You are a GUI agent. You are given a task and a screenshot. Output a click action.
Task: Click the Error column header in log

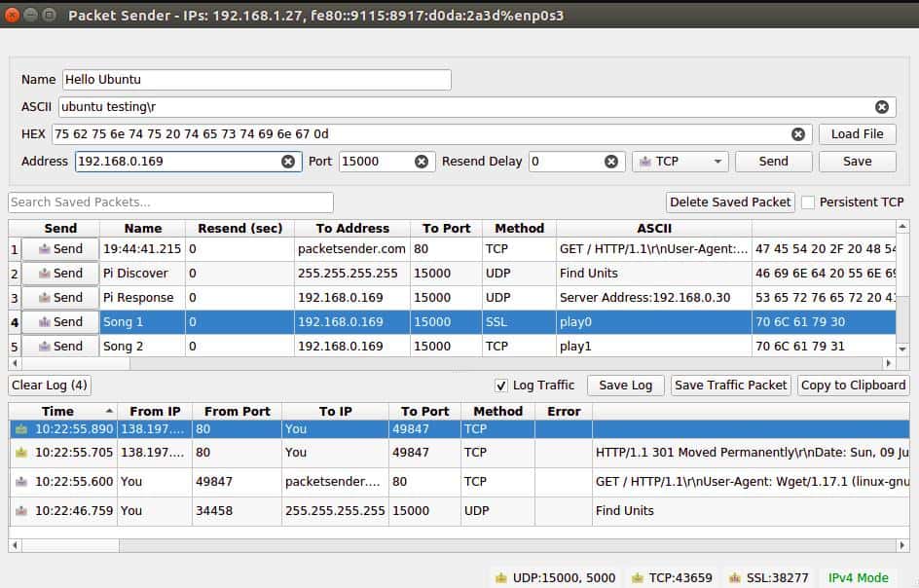point(564,412)
